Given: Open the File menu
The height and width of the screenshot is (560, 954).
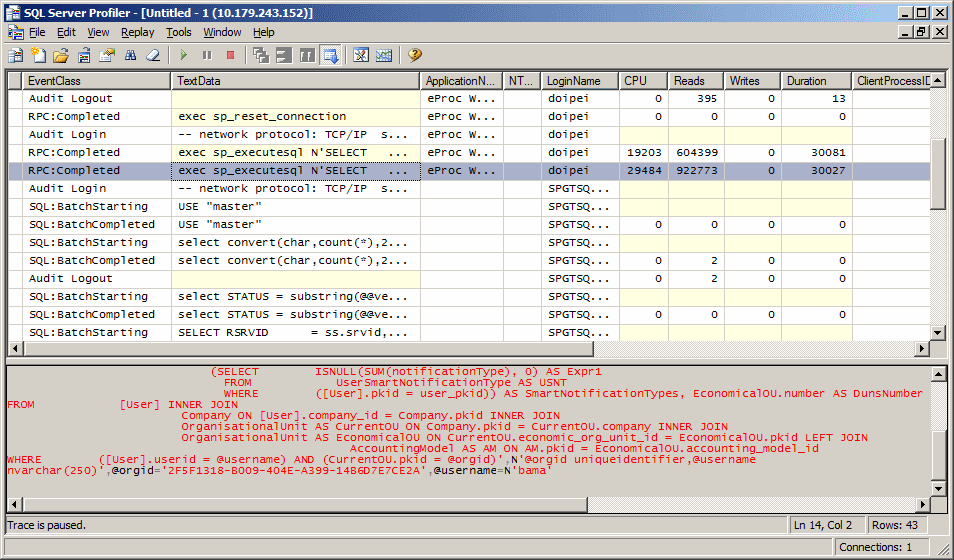Looking at the screenshot, I should pyautogui.click(x=37, y=32).
